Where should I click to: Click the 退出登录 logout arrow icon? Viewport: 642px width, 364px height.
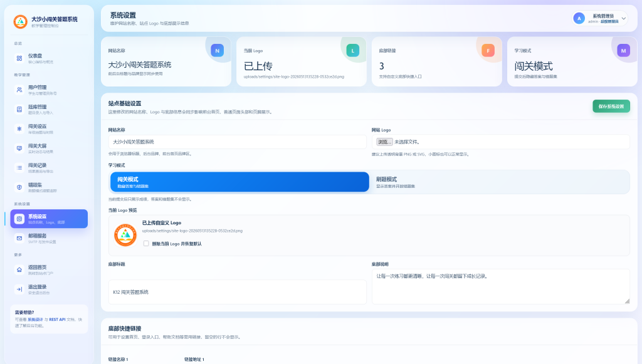19,289
